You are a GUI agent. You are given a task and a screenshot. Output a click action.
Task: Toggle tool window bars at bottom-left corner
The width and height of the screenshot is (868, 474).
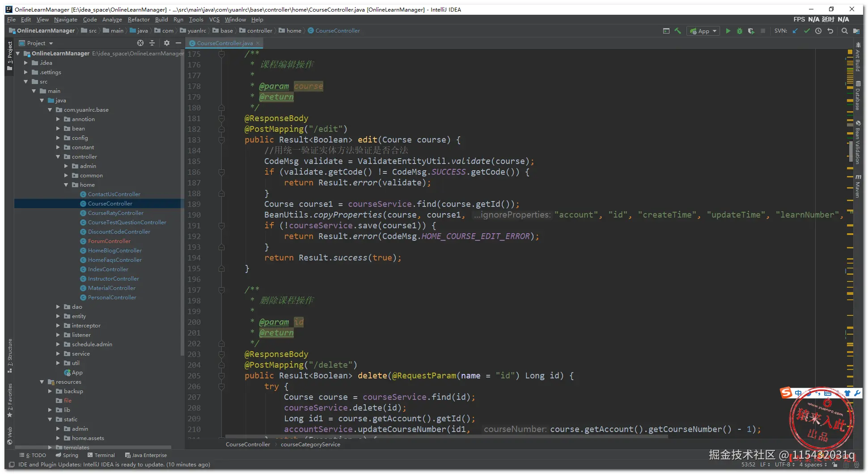click(12, 465)
